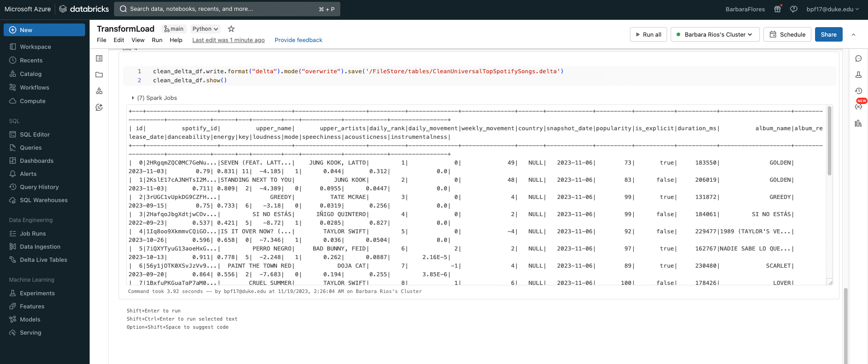View Query History

tap(39, 187)
